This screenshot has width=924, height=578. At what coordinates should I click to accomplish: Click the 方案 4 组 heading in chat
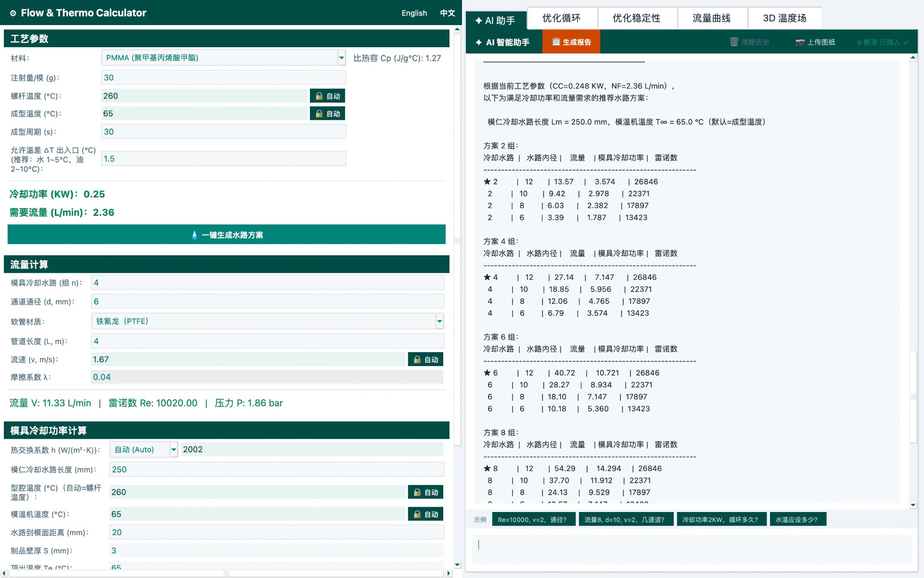501,241
